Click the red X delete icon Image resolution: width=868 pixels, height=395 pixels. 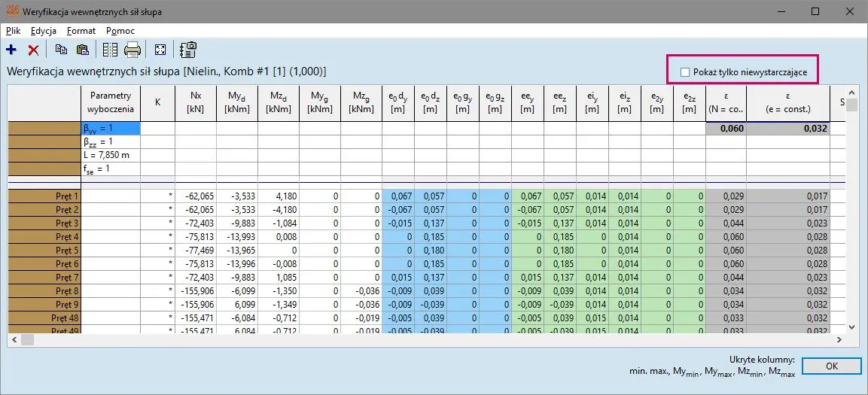[33, 50]
